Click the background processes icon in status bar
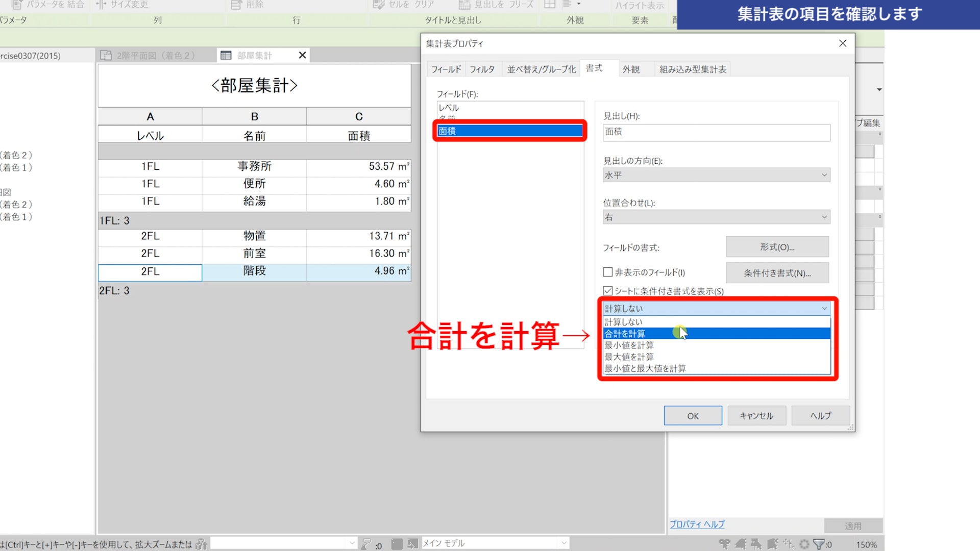Screen dimensions: 980x551 804,544
